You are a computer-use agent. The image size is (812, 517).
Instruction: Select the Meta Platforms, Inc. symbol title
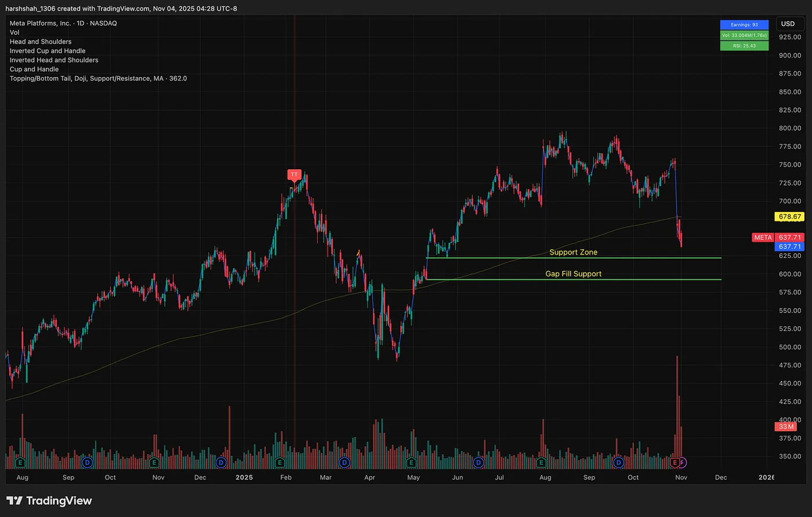coord(64,23)
